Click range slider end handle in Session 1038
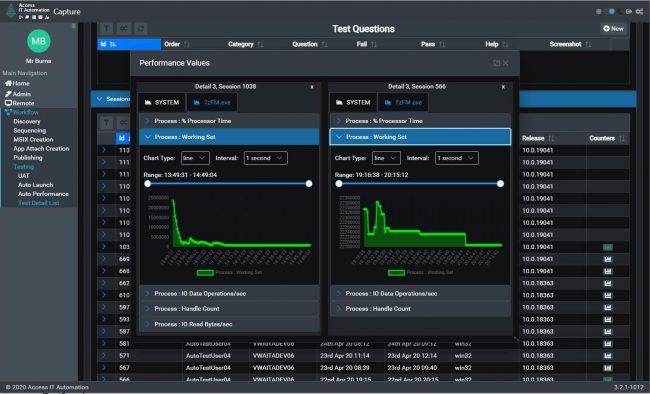The height and width of the screenshot is (394, 650). click(x=309, y=184)
